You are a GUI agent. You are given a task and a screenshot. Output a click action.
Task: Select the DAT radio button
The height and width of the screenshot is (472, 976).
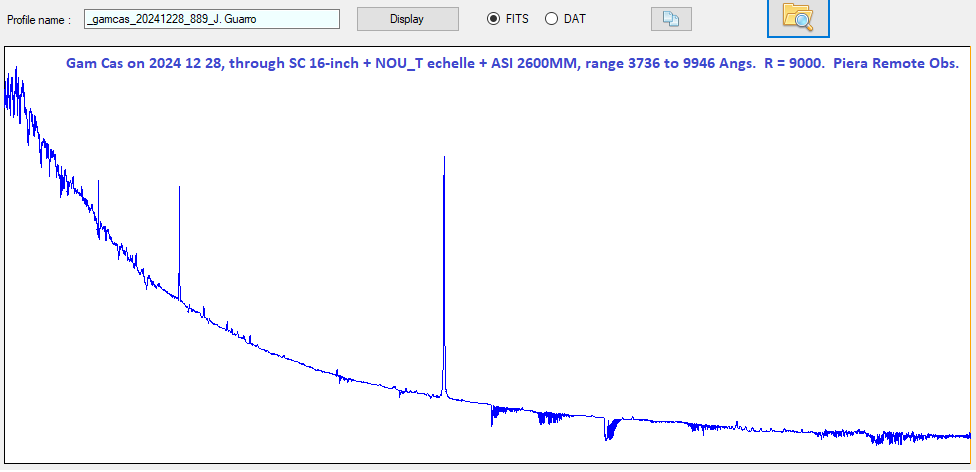point(551,19)
